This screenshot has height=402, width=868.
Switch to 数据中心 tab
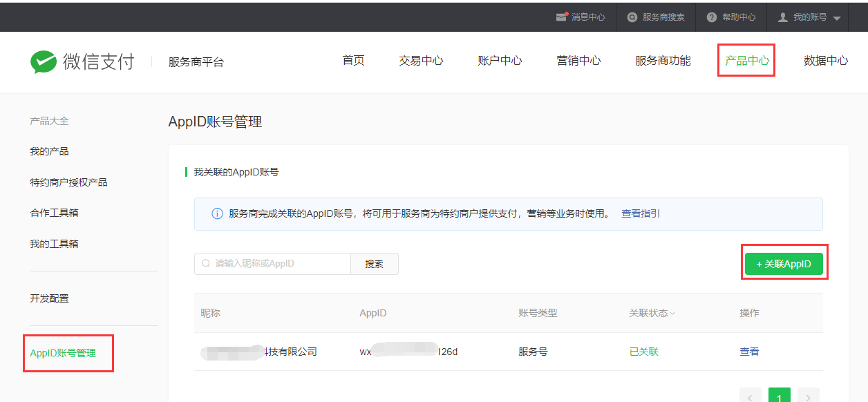point(826,61)
